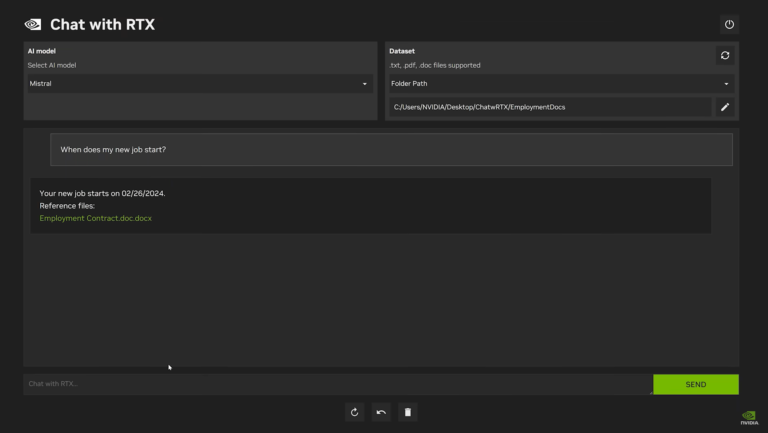The height and width of the screenshot is (433, 768).
Task: Click the 'Reference files:' label
Action: click(67, 206)
